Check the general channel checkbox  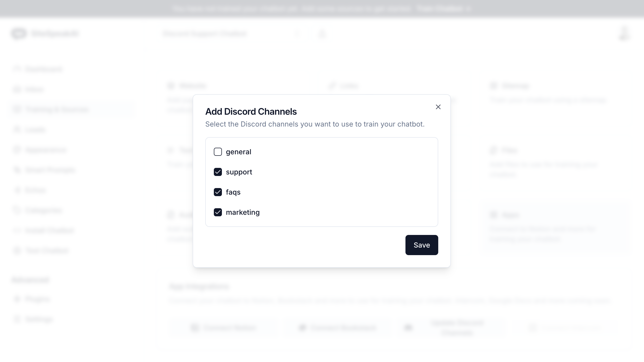(218, 152)
